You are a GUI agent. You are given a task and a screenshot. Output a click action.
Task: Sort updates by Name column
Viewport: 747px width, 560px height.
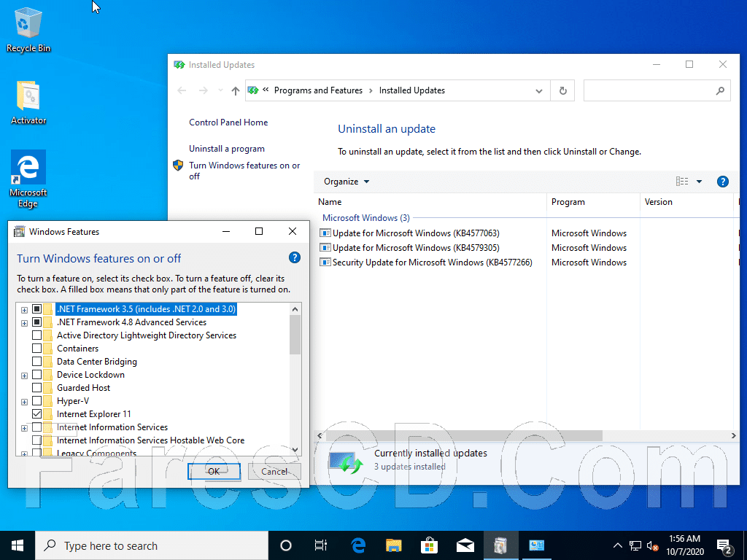431,202
